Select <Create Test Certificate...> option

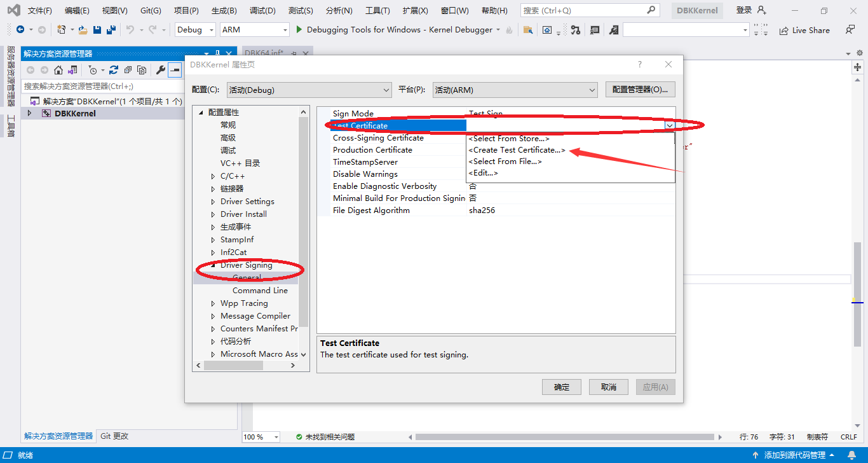point(517,150)
